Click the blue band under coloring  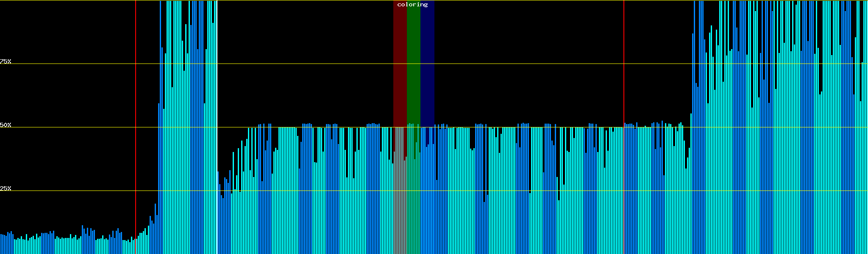point(427,63)
